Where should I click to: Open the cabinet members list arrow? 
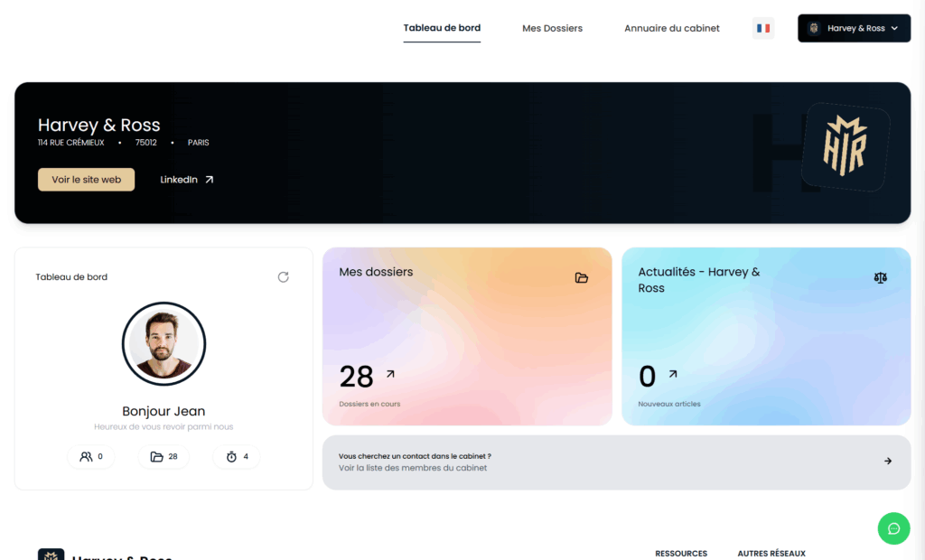coord(887,462)
